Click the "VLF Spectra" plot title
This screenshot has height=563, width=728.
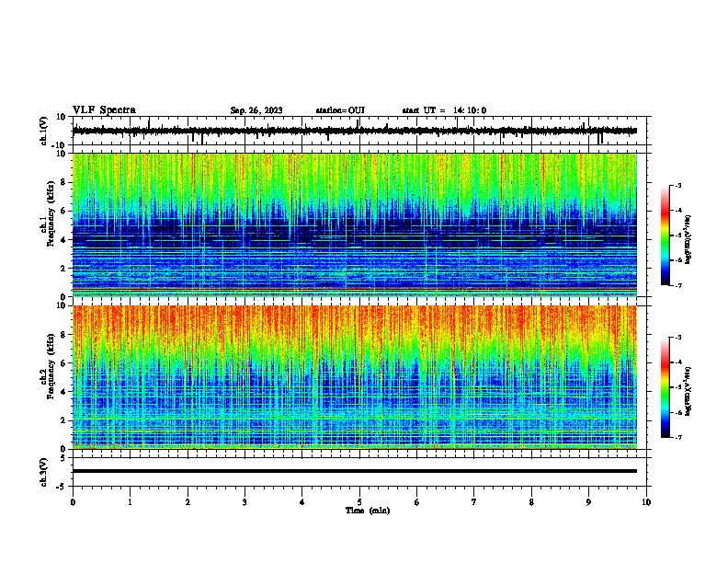tap(104, 110)
